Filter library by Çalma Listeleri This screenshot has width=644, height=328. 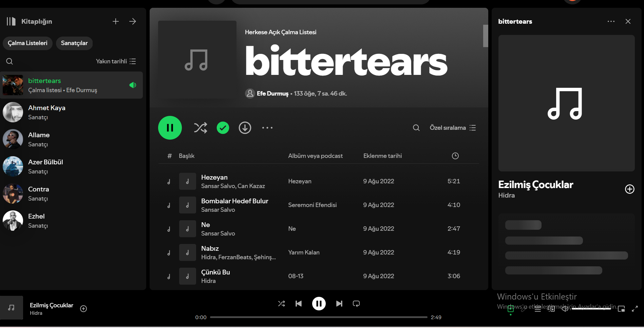(x=27, y=43)
